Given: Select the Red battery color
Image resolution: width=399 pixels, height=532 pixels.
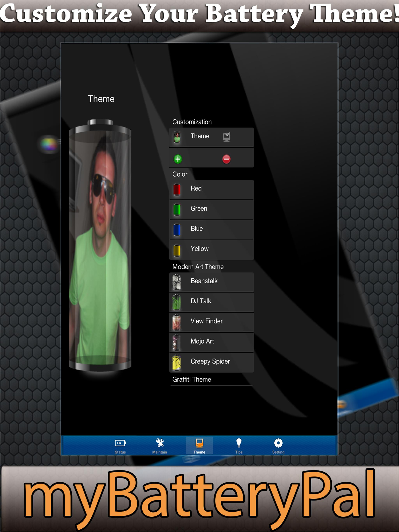Looking at the screenshot, I should pos(211,189).
